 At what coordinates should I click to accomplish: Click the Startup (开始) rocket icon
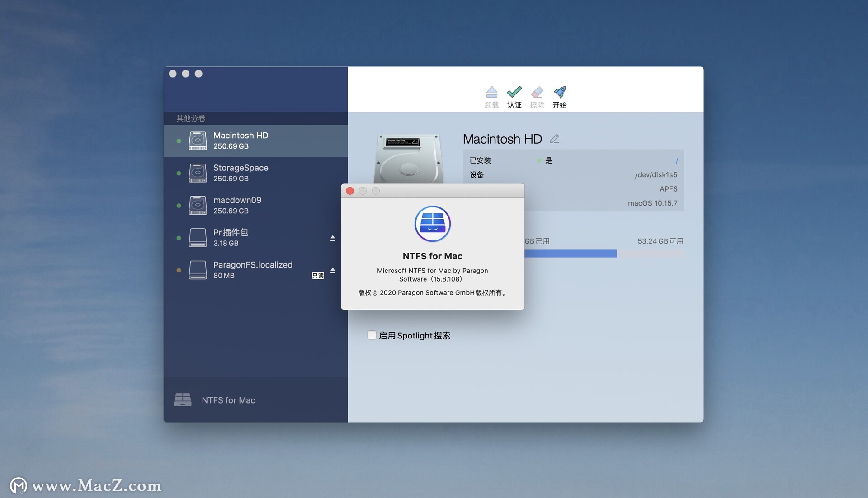(x=560, y=92)
